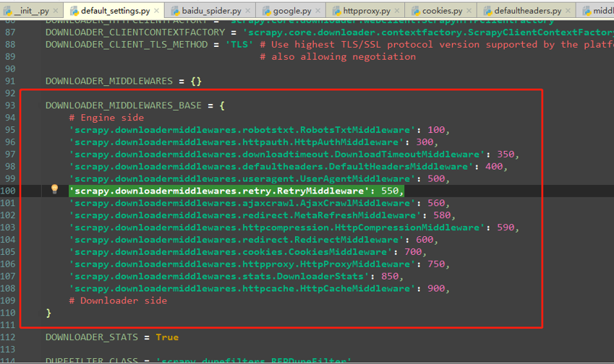Click the closing brace on line 110
Viewport: 614px width, 364px height.
click(48, 313)
